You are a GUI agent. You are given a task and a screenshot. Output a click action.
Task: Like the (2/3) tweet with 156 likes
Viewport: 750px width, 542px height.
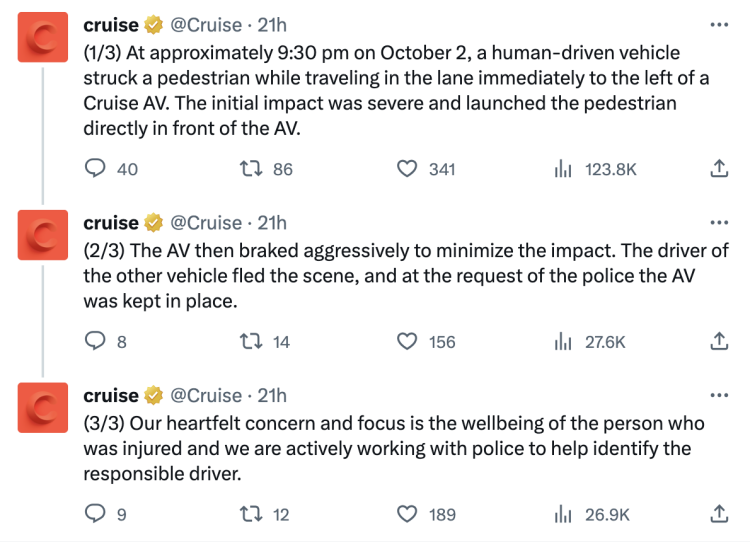pos(407,342)
